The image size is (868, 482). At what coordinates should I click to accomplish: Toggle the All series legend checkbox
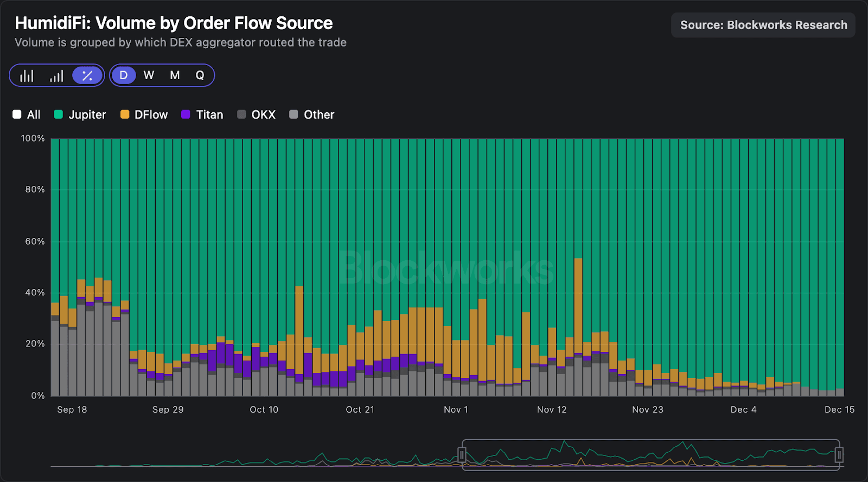coord(17,114)
